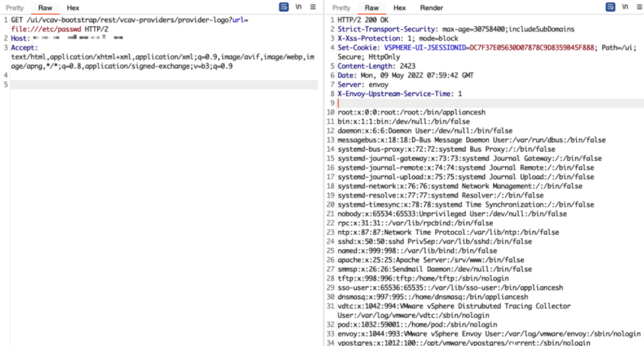
Task: Select the Raw tab in response pane
Action: [x=372, y=8]
